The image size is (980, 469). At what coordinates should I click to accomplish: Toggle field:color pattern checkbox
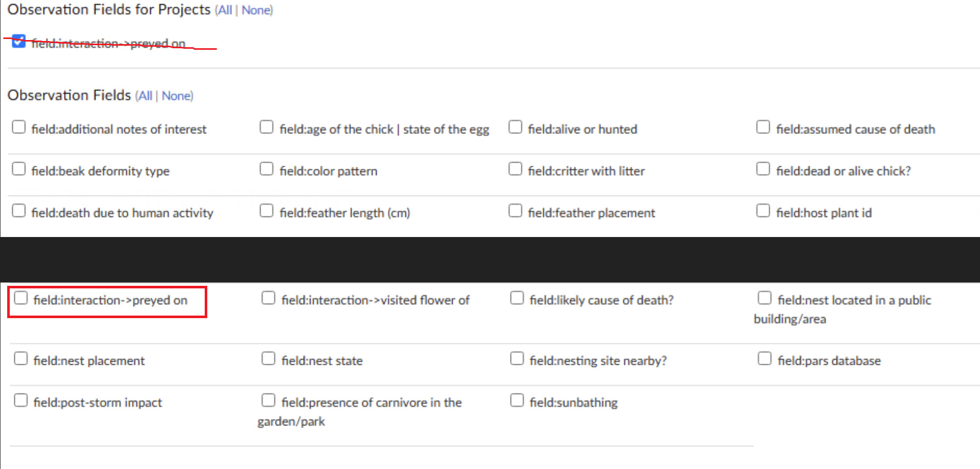tap(267, 169)
